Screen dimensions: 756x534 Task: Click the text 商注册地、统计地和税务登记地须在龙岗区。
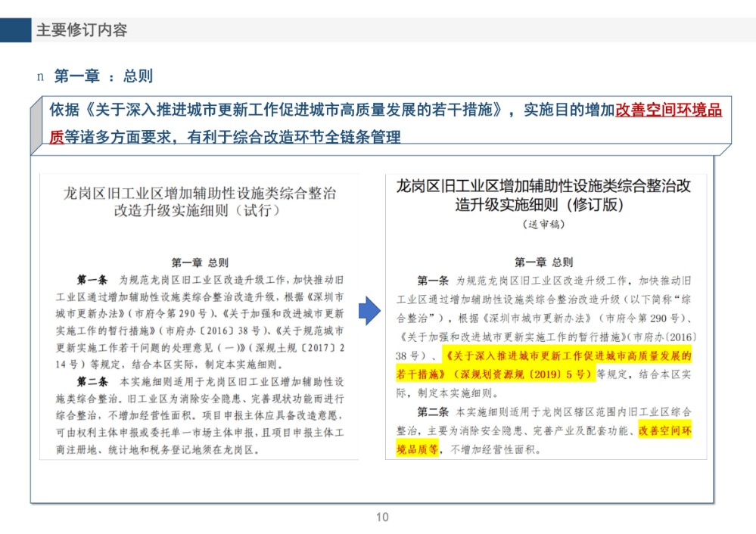coord(159,449)
